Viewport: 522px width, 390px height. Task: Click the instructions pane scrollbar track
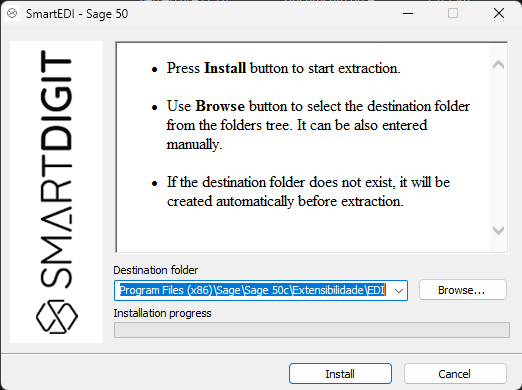[498, 147]
